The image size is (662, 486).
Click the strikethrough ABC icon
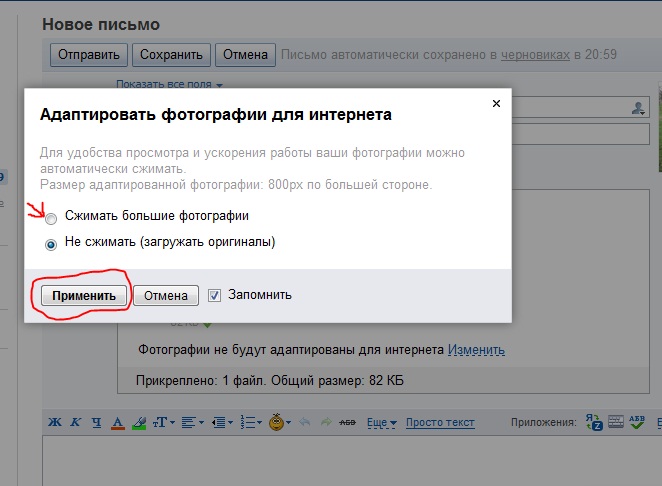[349, 423]
